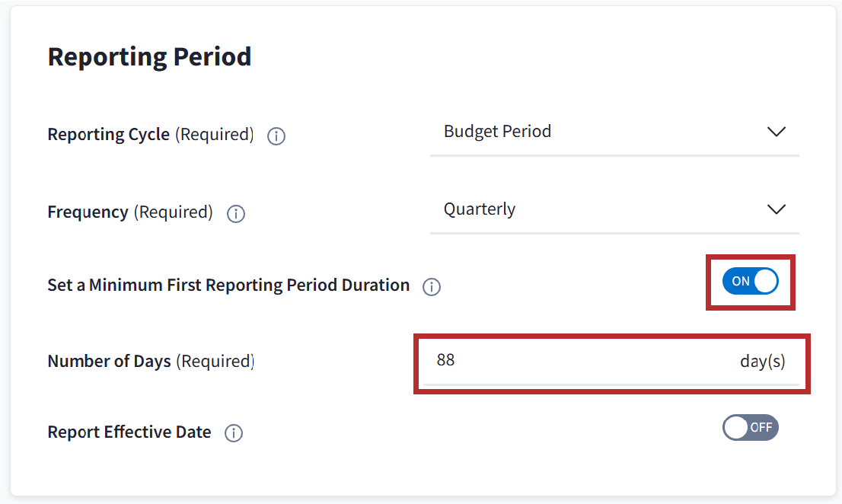Open info tooltip for Report Effective Date
This screenshot has width=842, height=504.
click(234, 433)
